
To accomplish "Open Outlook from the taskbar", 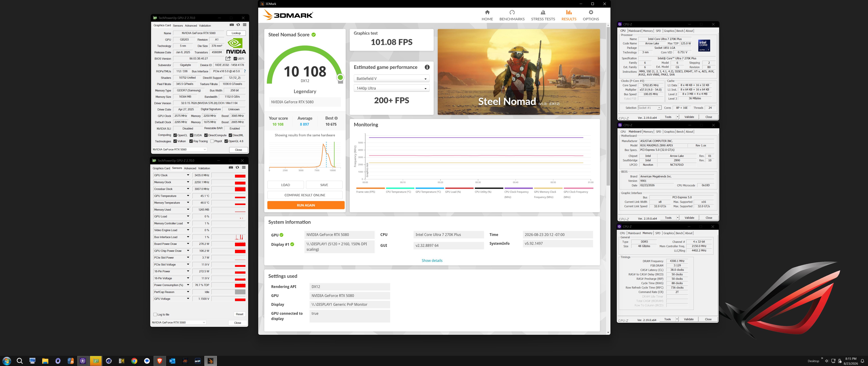I will tap(173, 361).
